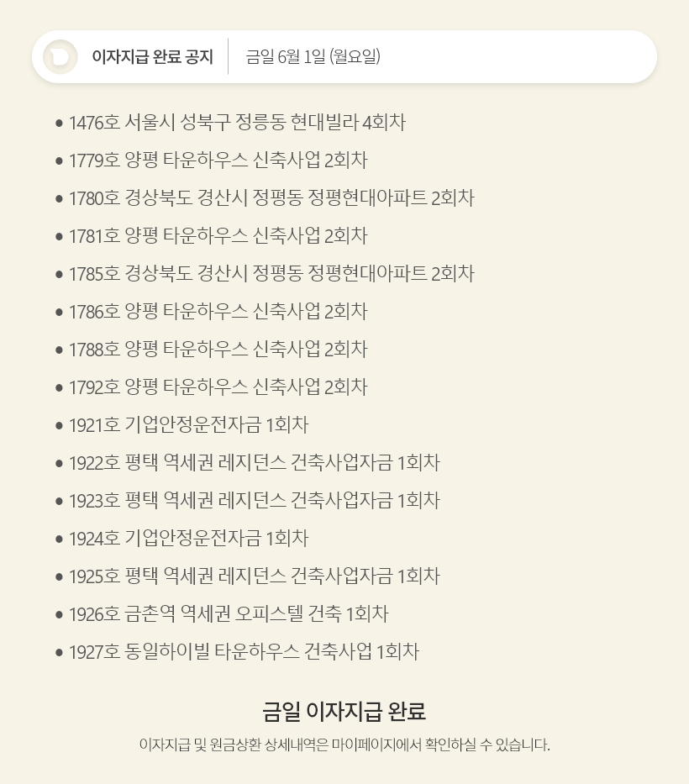Open the 1779호 양평 타운하우스 entry
The image size is (689, 784).
pos(218,160)
